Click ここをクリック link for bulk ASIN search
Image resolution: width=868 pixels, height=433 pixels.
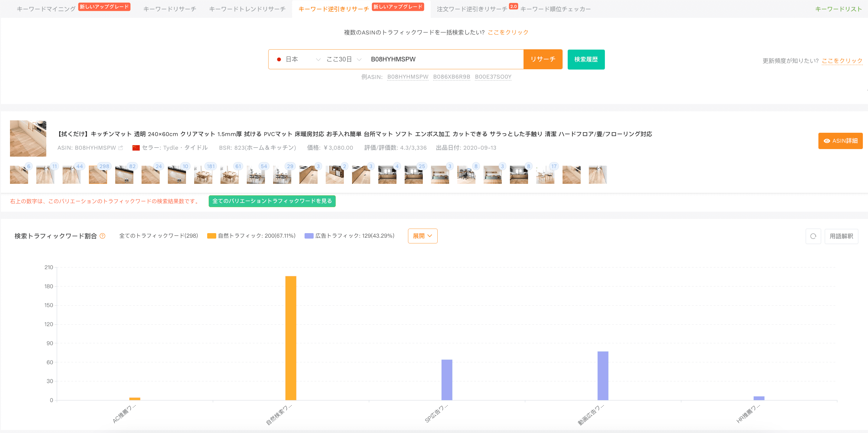coord(508,32)
